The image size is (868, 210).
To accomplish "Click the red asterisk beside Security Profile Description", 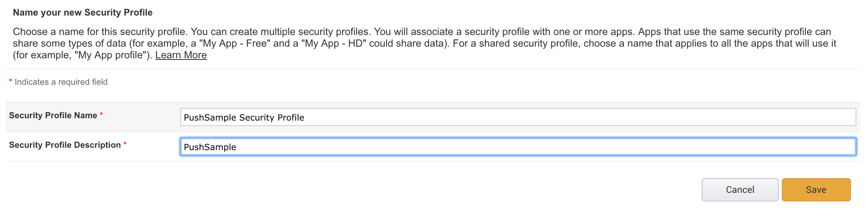I will [x=125, y=143].
